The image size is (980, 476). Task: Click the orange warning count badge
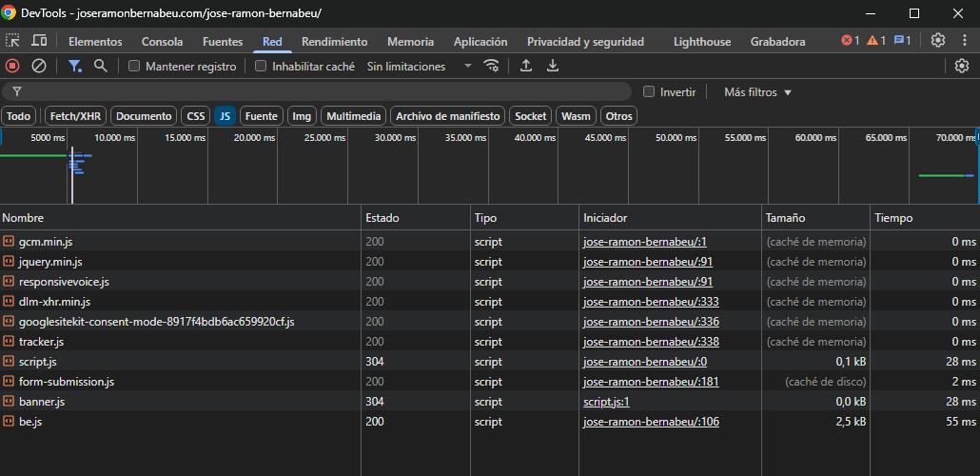(876, 41)
